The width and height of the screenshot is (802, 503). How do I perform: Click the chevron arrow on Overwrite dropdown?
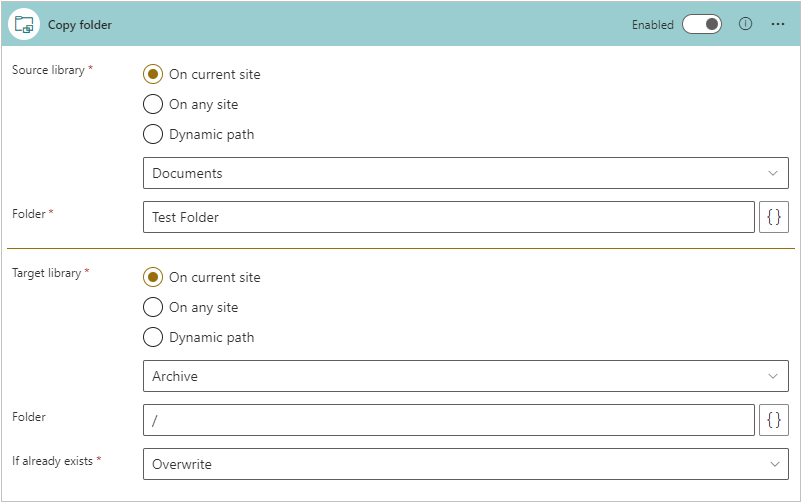[773, 464]
